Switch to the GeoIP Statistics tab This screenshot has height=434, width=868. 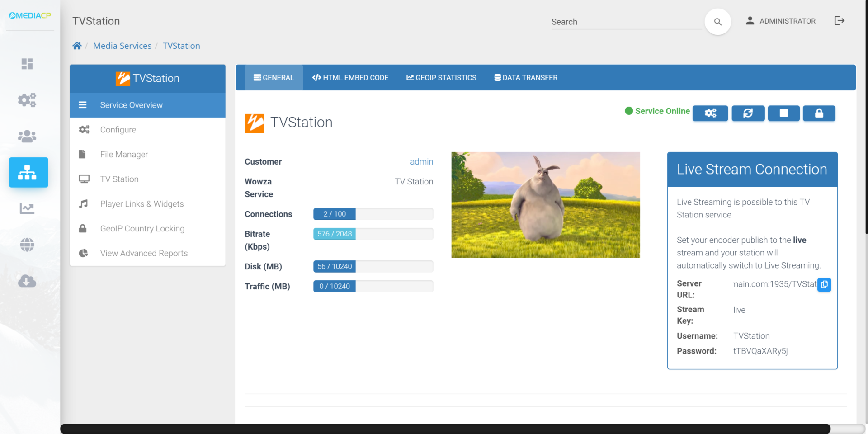pos(441,78)
